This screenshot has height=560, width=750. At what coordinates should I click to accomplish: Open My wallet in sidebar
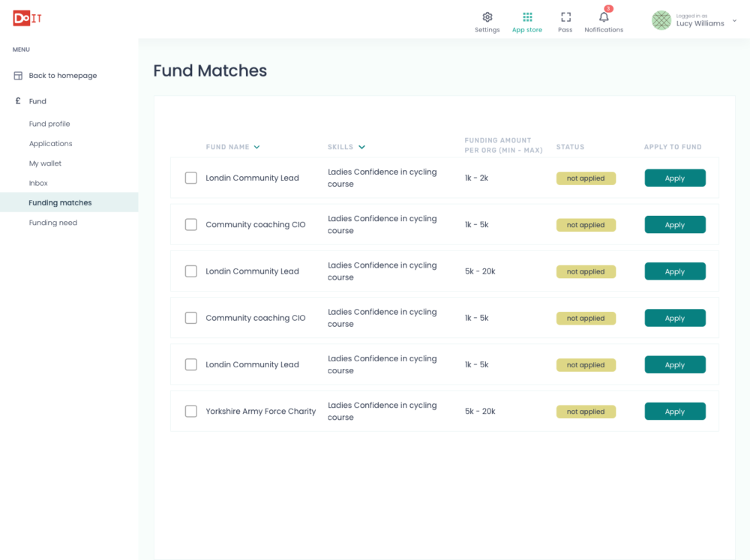45,163
